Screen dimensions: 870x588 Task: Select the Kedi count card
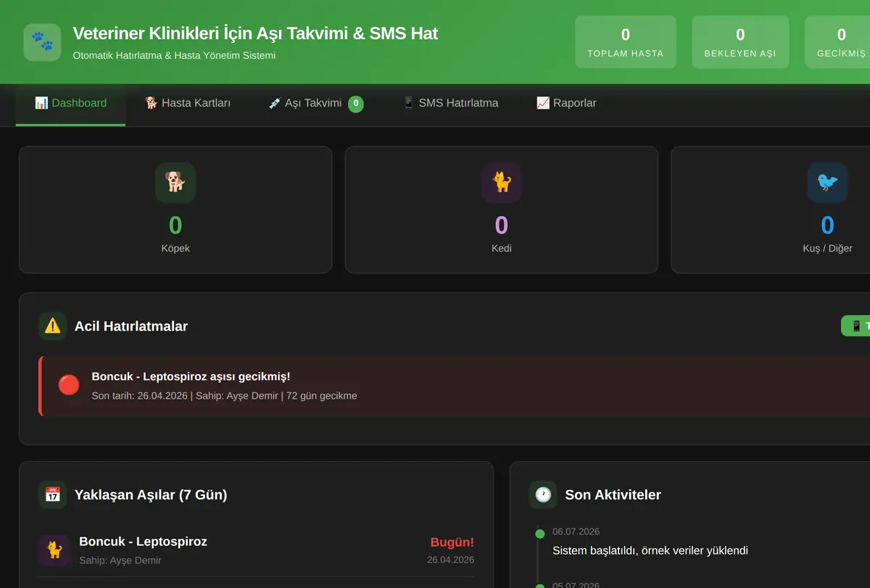[x=502, y=210]
